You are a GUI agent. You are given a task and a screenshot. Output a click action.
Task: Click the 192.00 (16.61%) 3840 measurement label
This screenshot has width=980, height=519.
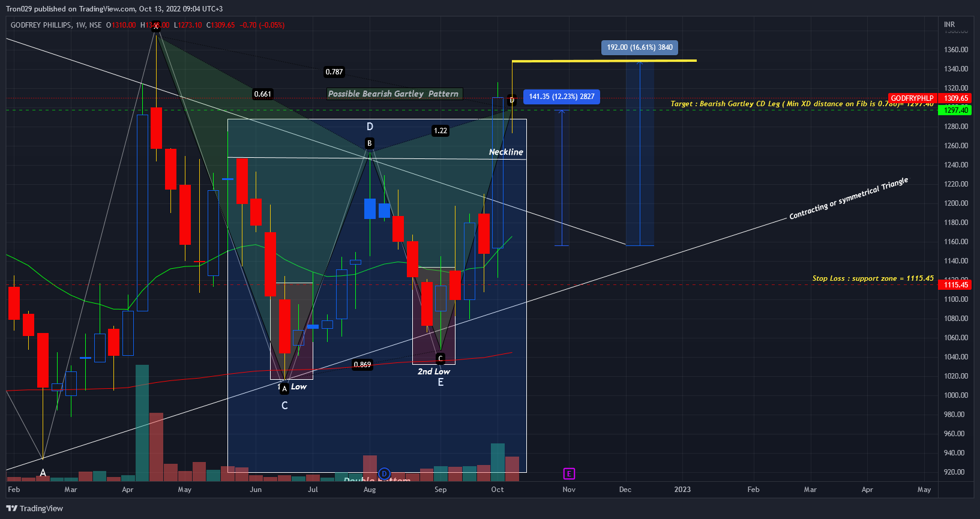coord(640,47)
